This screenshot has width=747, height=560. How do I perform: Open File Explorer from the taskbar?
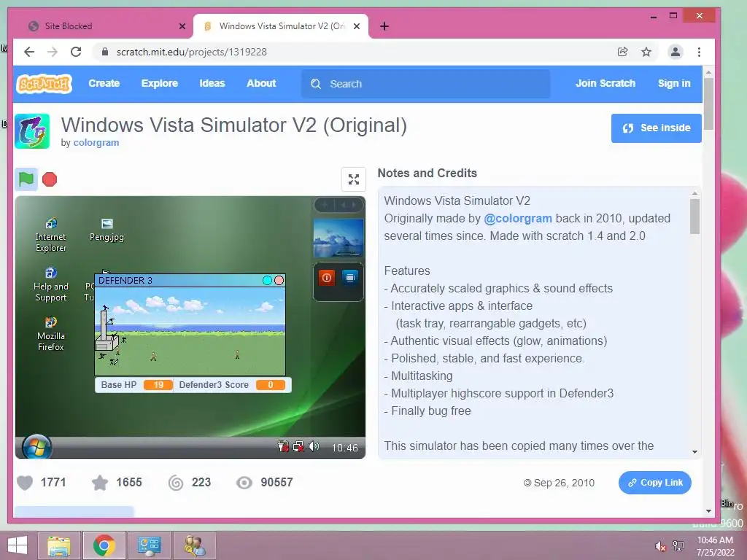click(x=59, y=545)
